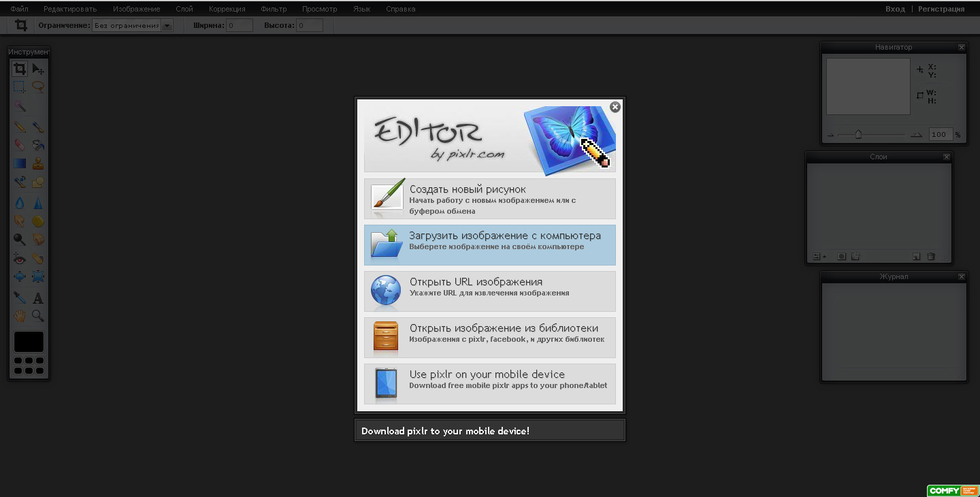The image size is (980, 497).
Task: Select the Dodge tool
Action: 20,239
